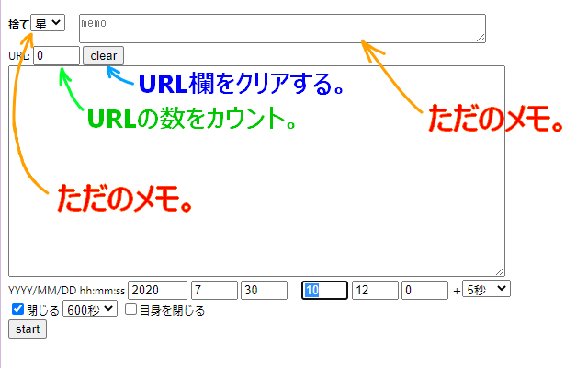Click the hour field showing 10

tap(324, 291)
